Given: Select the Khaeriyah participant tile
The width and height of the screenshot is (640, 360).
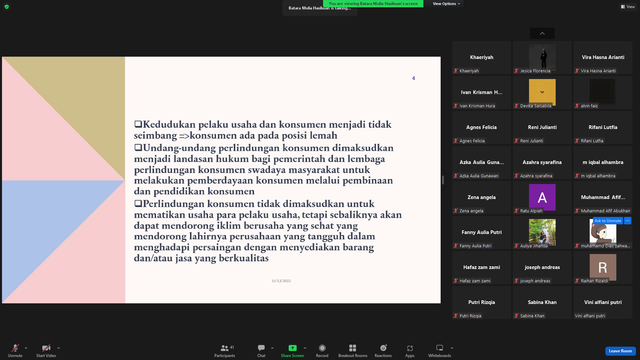Looking at the screenshot, I should [x=482, y=58].
